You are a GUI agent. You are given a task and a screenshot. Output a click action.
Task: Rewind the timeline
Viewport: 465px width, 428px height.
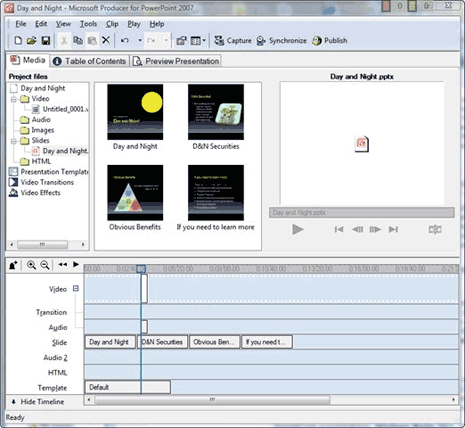[62, 265]
